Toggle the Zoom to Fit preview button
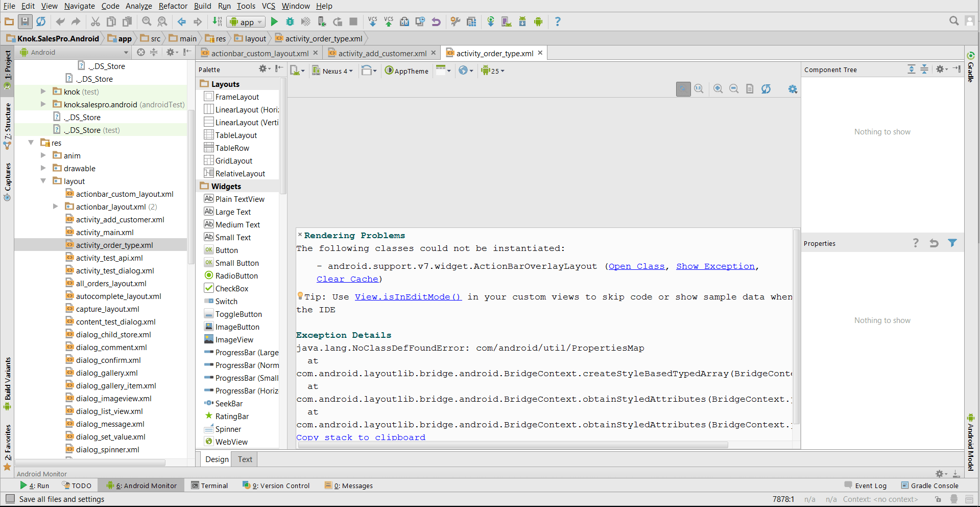980x507 pixels. 683,89
